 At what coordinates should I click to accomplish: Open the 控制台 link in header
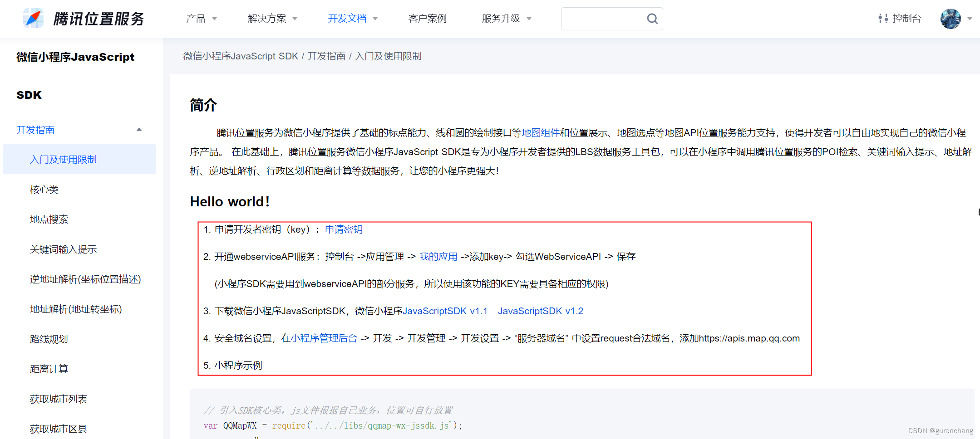[907, 19]
